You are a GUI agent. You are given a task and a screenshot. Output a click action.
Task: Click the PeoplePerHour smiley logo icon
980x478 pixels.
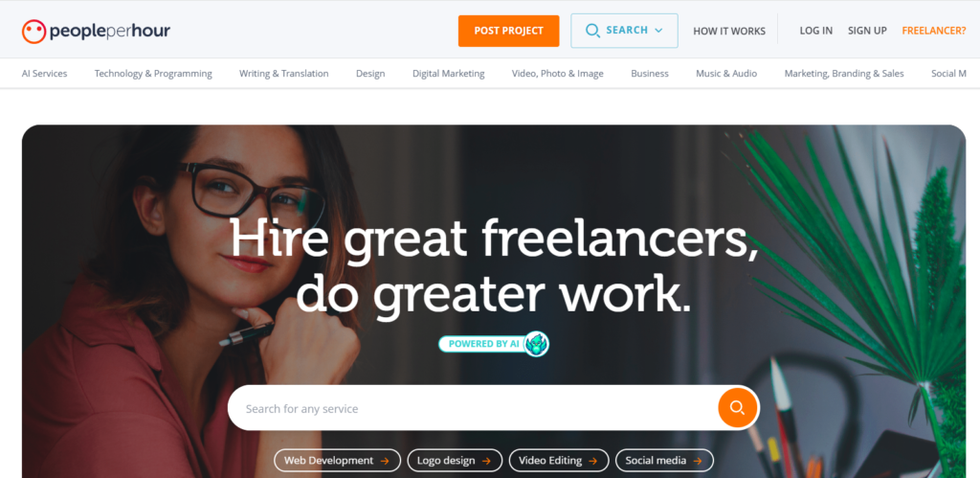tap(33, 32)
